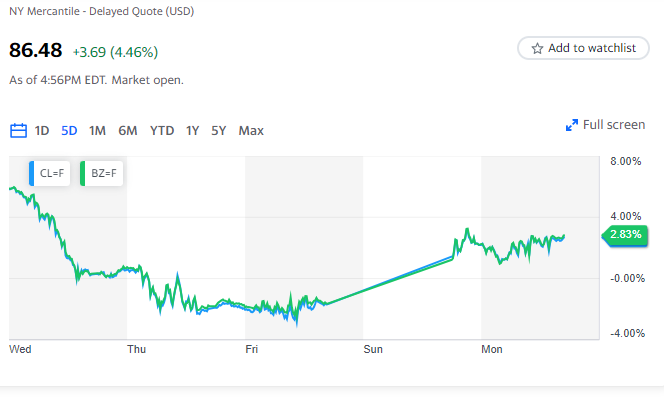Viewport: 664px width, 419px height.
Task: Click the calendar date range icon
Action: pyautogui.click(x=18, y=130)
